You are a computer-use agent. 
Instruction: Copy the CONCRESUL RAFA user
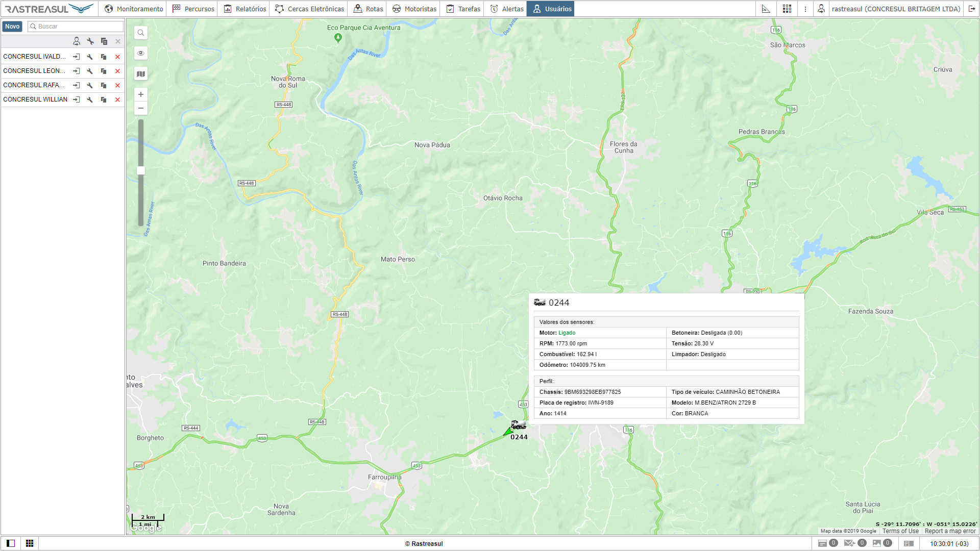point(104,85)
